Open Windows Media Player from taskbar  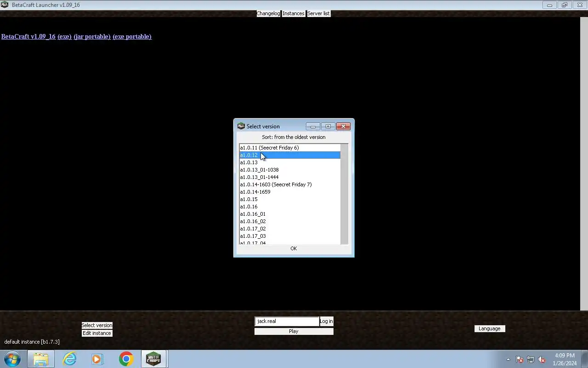[97, 359]
